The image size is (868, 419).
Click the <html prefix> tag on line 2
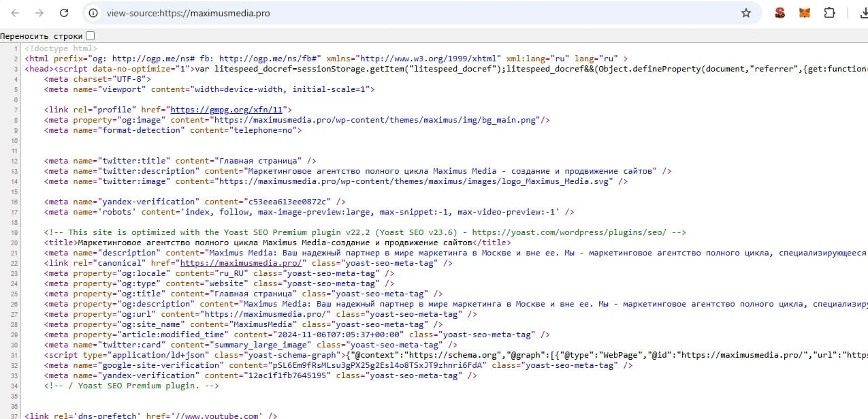[325, 59]
